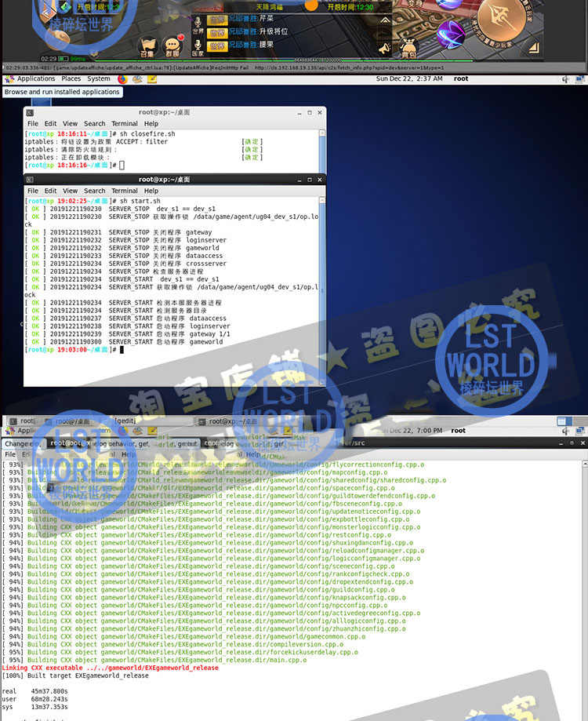Tap the large round attack skill button
588x721 pixels.
pos(501,18)
